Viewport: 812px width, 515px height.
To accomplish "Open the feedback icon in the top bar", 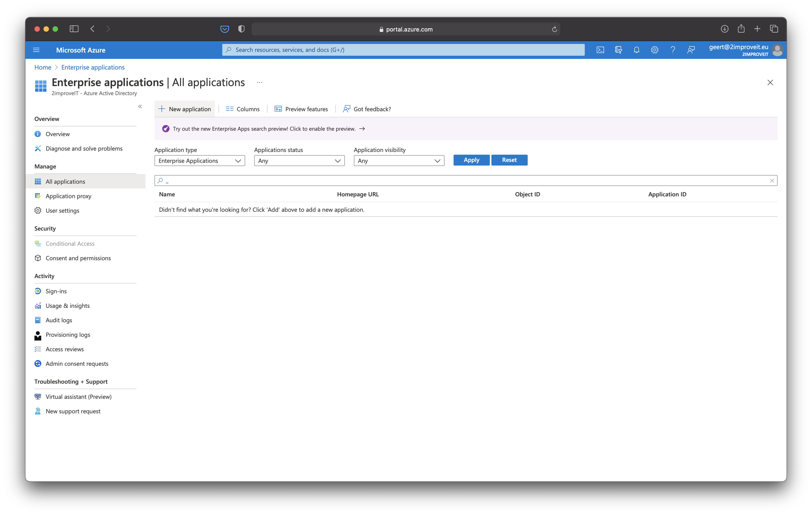I will click(x=691, y=50).
